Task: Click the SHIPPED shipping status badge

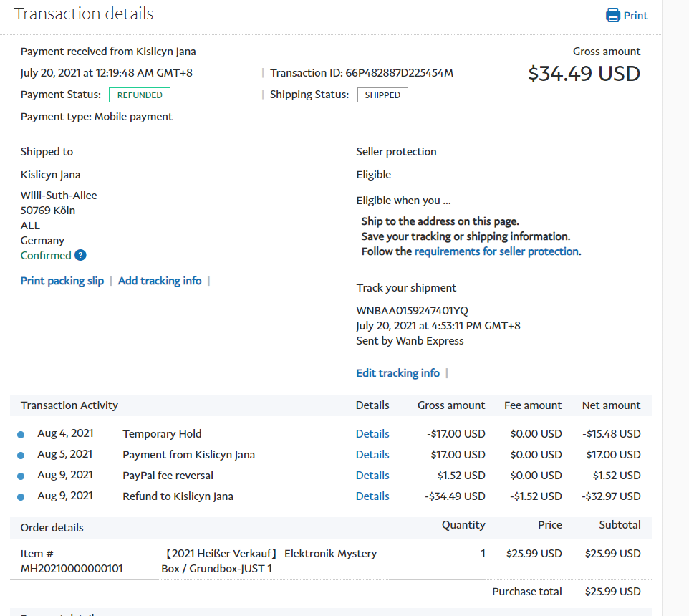Action: click(x=382, y=95)
